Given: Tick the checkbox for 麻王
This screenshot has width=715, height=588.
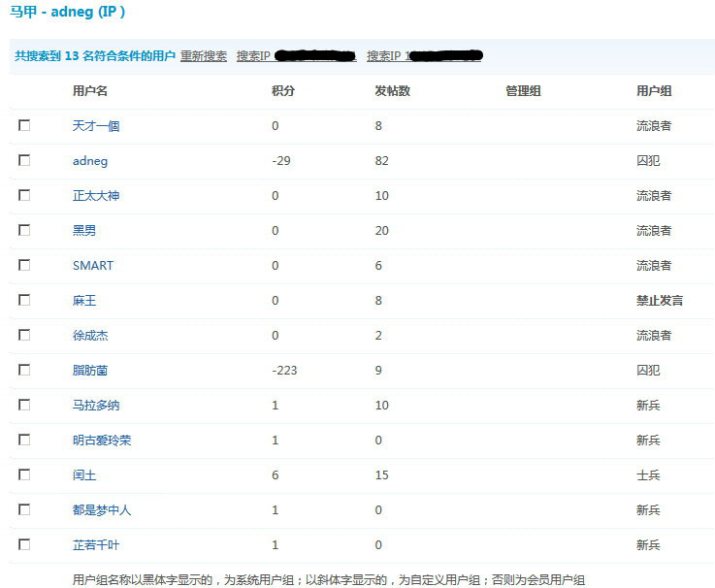Looking at the screenshot, I should [x=24, y=300].
